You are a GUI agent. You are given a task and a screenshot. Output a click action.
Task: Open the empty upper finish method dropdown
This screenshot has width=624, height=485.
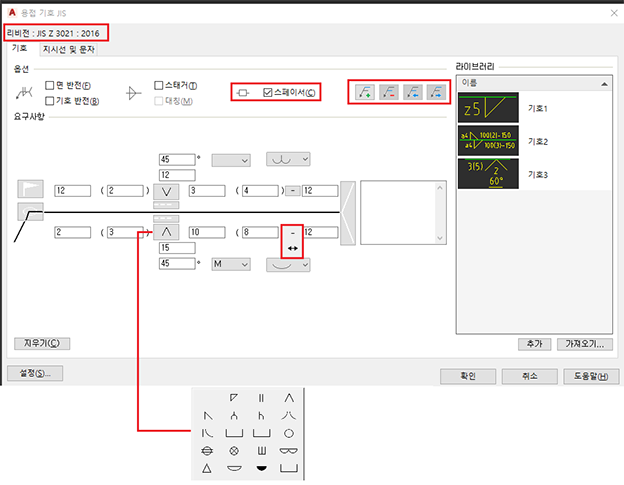coord(231,160)
